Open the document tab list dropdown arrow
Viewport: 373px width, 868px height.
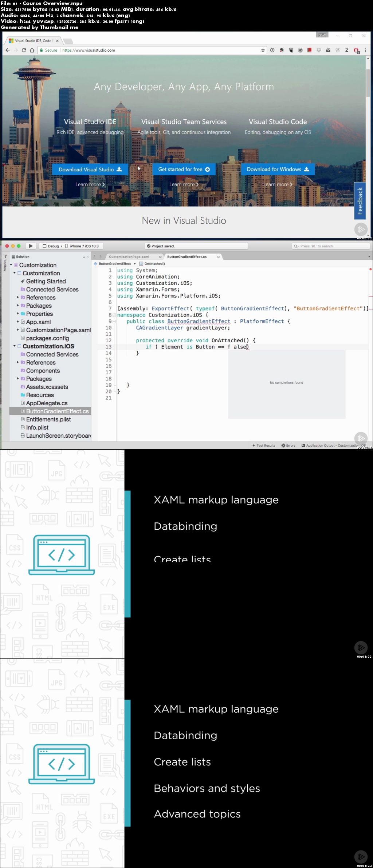coord(369,257)
